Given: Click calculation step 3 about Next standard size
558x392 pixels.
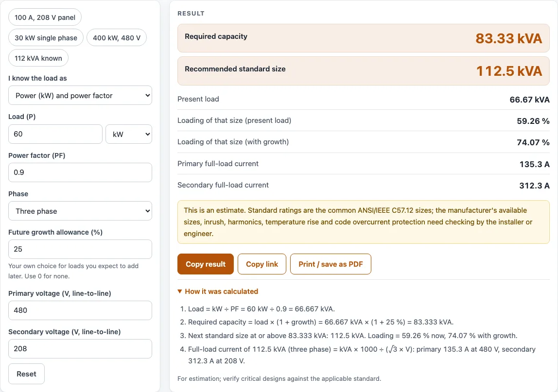Looking at the screenshot, I should 353,336.
